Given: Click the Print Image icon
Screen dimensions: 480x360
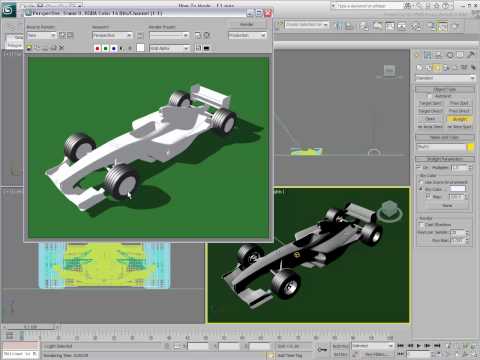Looking at the screenshot, I should click(x=53, y=48).
